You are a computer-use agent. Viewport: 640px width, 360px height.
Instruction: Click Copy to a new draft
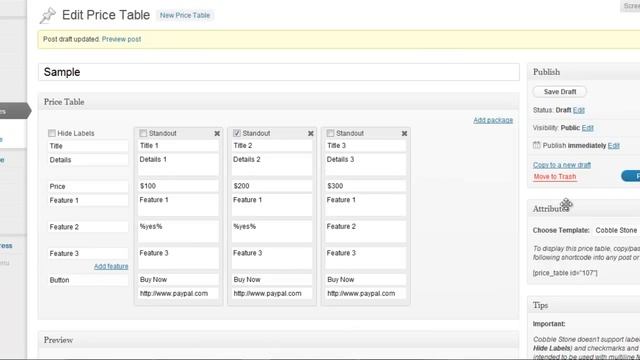click(x=562, y=165)
